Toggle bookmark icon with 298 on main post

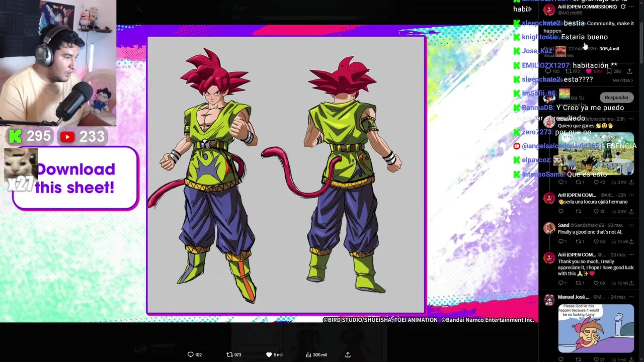click(x=609, y=71)
